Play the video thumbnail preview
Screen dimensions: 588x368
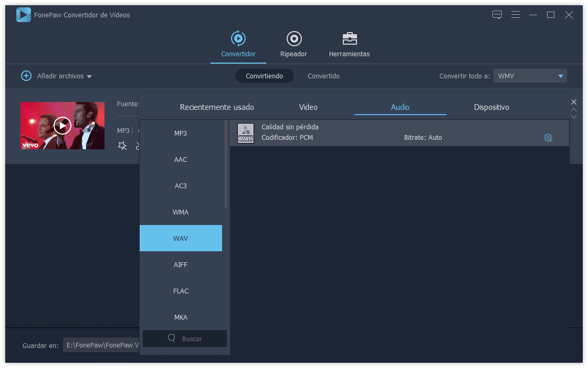[x=62, y=126]
